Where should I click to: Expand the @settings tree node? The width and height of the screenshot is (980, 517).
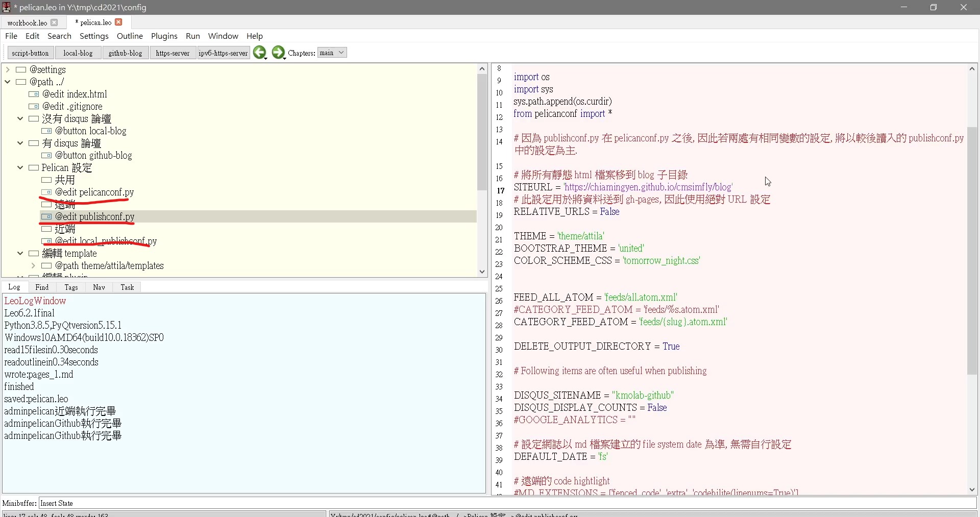coord(8,70)
